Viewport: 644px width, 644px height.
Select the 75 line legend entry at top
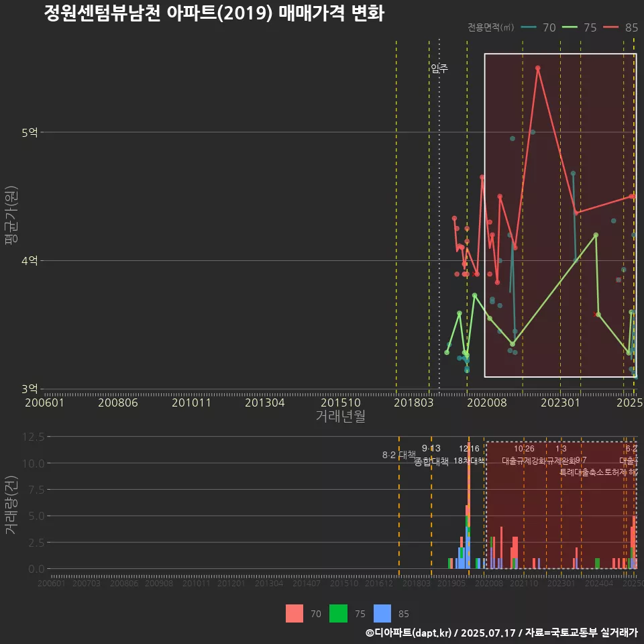(x=579, y=28)
